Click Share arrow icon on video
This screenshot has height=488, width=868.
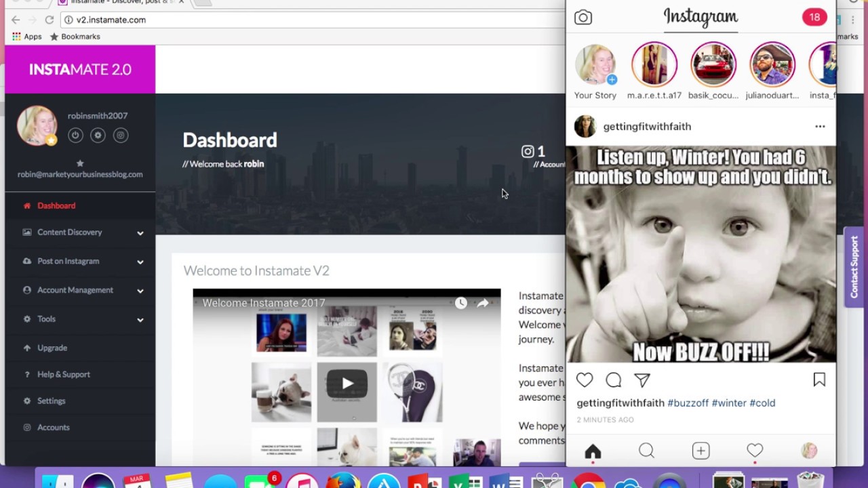pos(483,303)
